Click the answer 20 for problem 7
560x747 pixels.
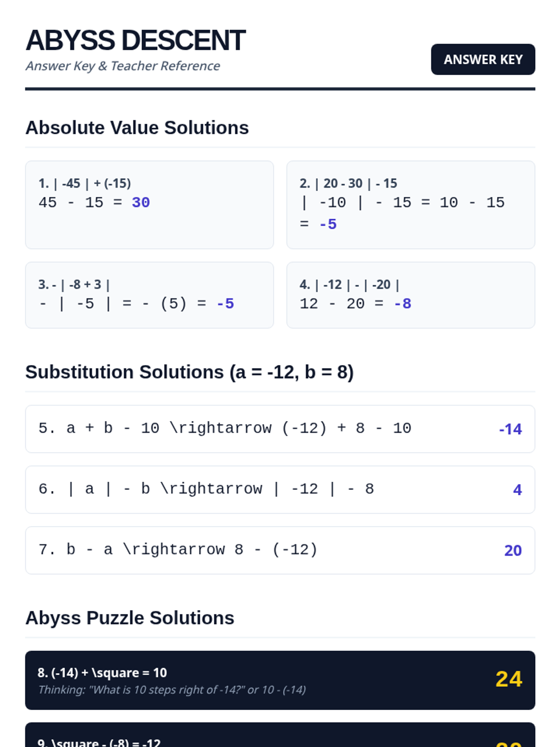tap(512, 550)
